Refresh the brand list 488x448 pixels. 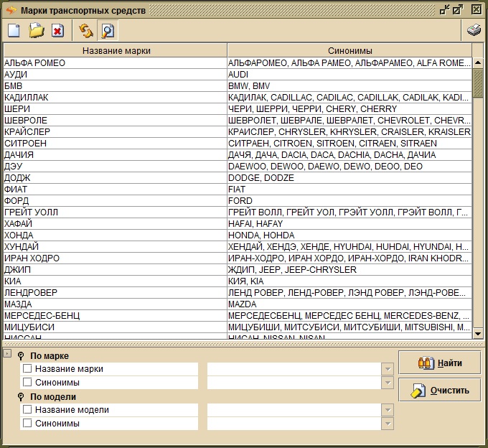(x=86, y=31)
